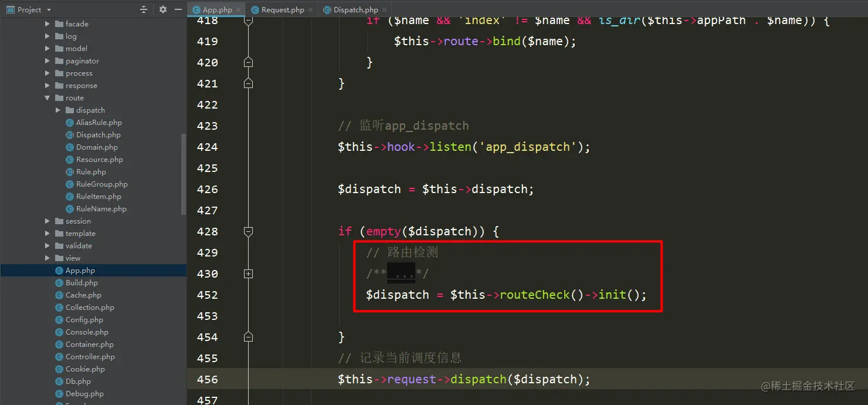Open Controller.php from project tree

point(90,357)
